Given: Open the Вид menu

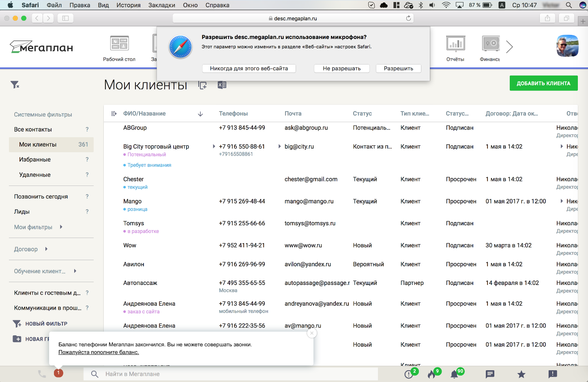Looking at the screenshot, I should [x=103, y=5].
